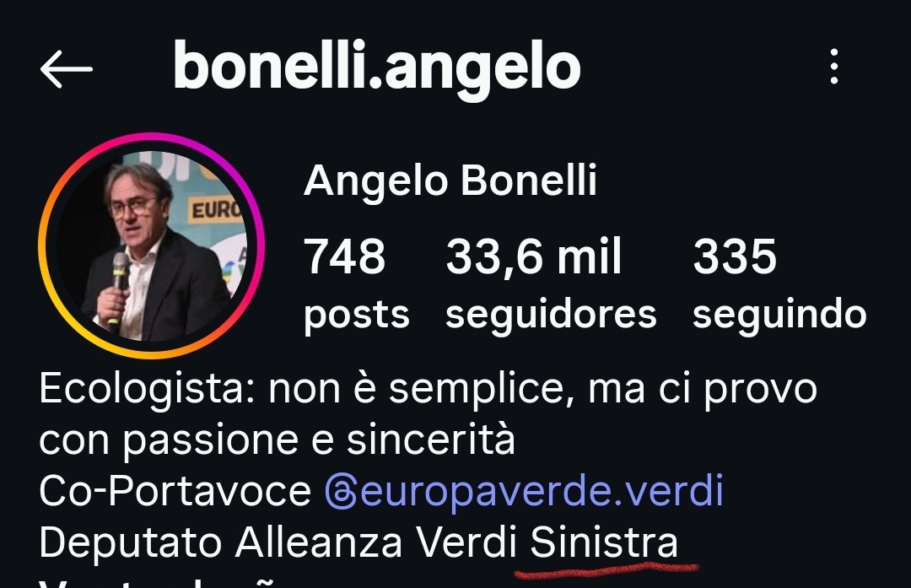Tap the seguidores label
This screenshot has width=911, height=588.
[x=551, y=315]
